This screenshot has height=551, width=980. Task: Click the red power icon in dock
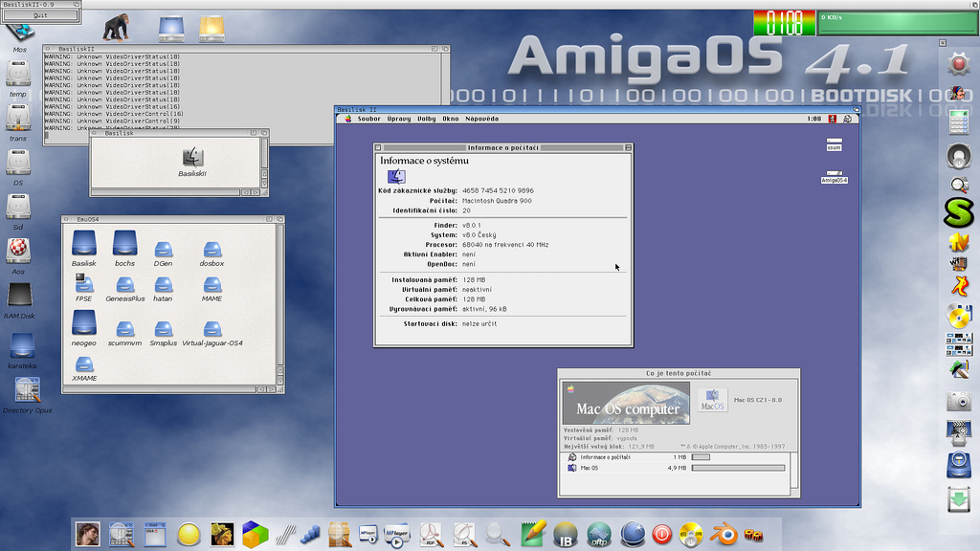coord(661,534)
